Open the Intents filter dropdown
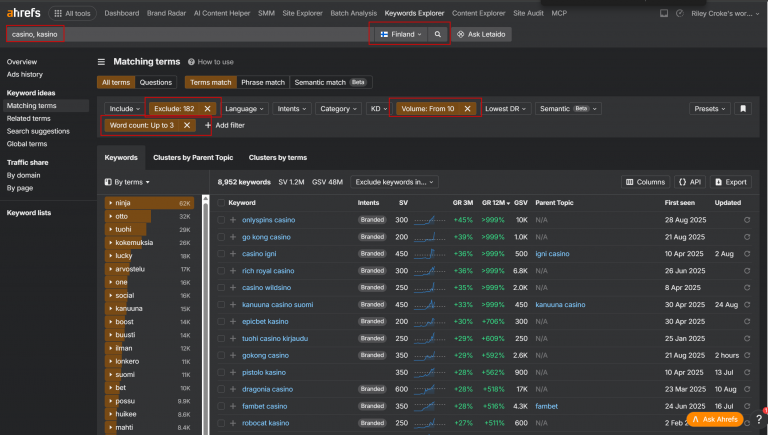This screenshot has height=435, width=768. pos(292,109)
